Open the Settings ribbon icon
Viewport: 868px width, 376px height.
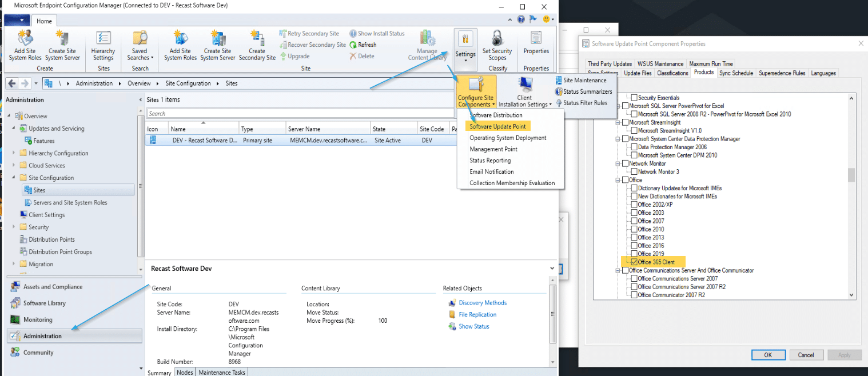tap(465, 46)
